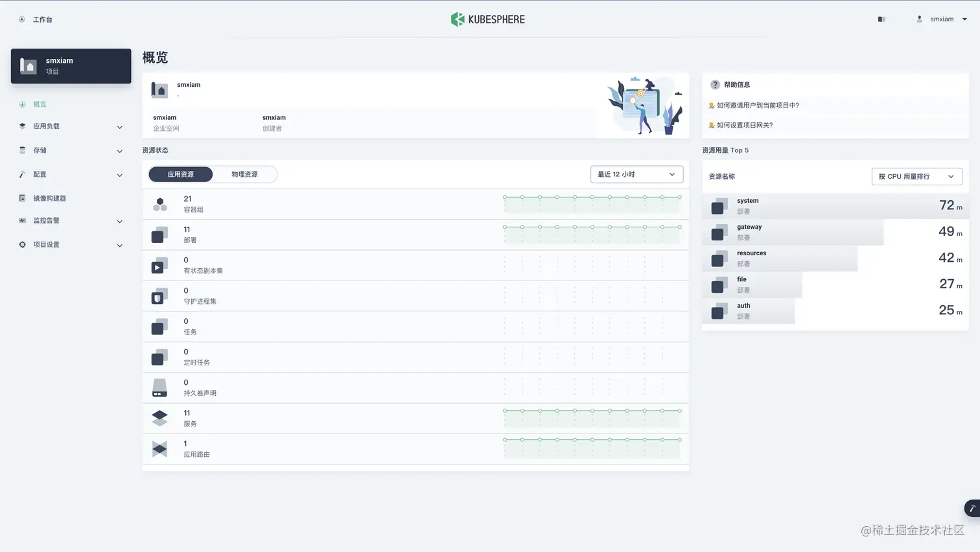This screenshot has width=980, height=552.
Task: Click the 应用路由 ingress icon
Action: click(159, 448)
